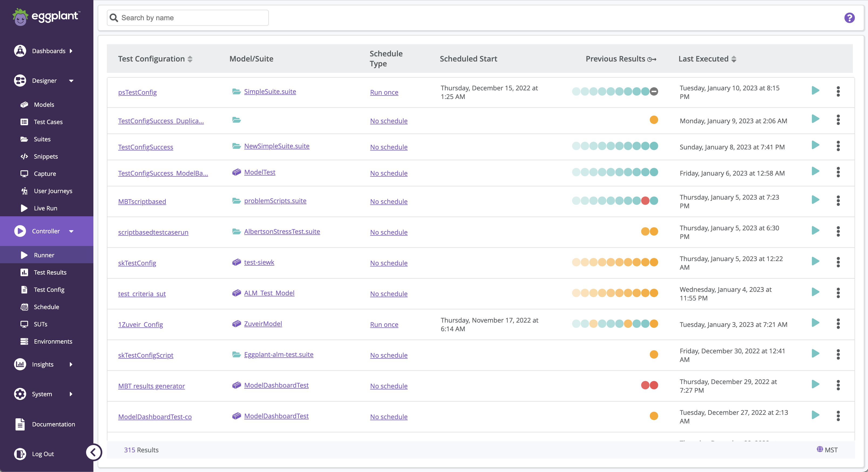The width and height of the screenshot is (868, 472).
Task: Open the actions menu for MBT results generator
Action: pos(838,385)
